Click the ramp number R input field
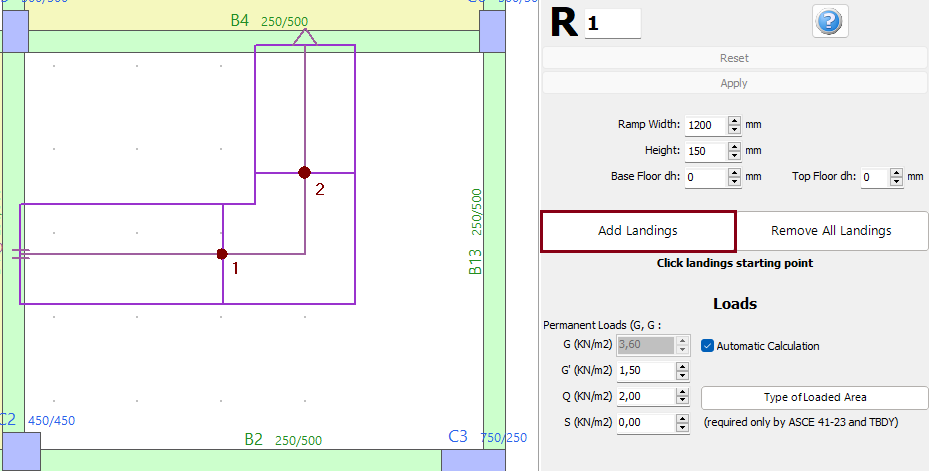 tap(612, 23)
